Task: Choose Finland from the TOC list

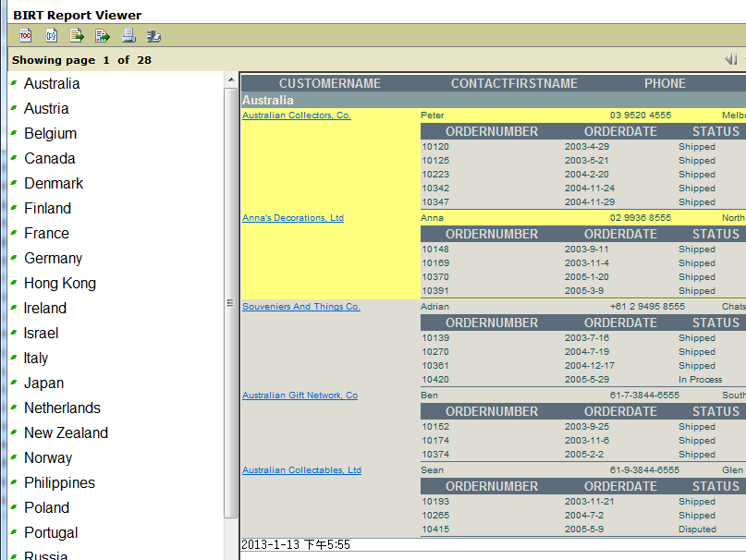Action: click(47, 209)
